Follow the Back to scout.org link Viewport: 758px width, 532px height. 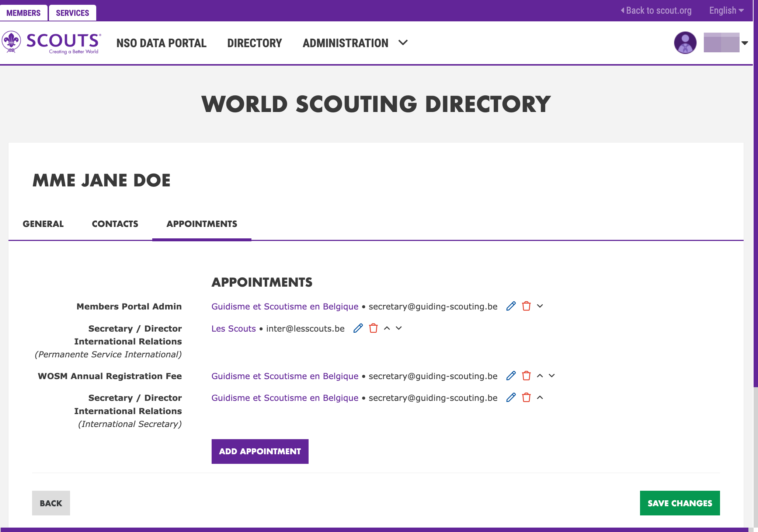coord(656,10)
